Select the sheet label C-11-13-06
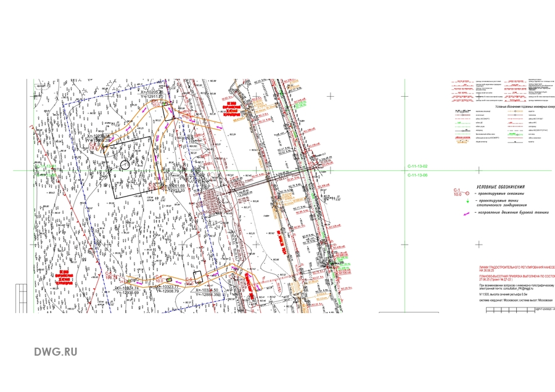The image size is (555, 392). click(x=417, y=175)
